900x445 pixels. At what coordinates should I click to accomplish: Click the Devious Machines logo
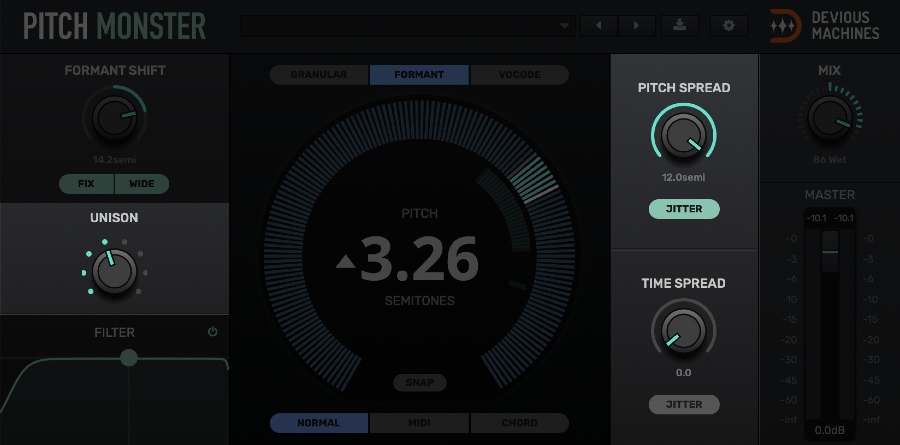pyautogui.click(x=824, y=25)
